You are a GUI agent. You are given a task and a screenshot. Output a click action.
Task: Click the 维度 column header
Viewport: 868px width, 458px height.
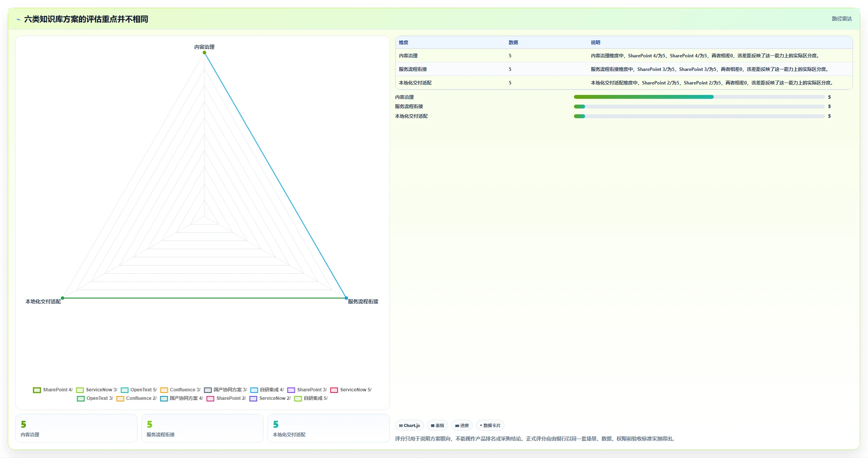(404, 43)
